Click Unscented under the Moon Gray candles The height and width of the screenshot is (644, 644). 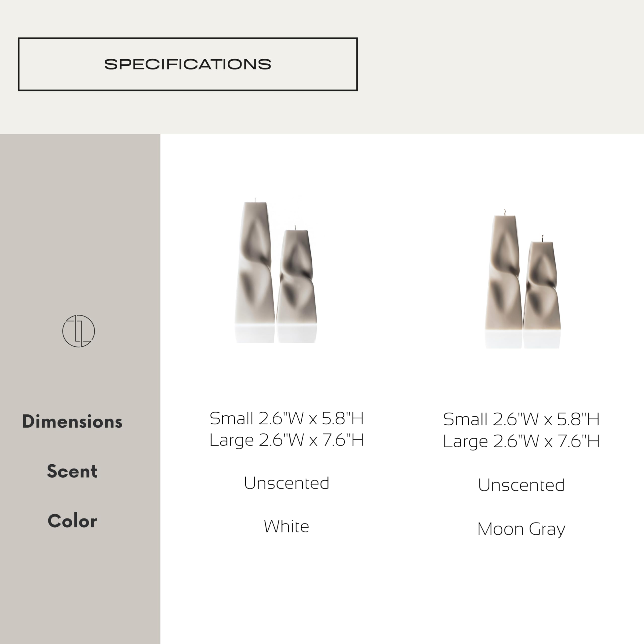[521, 485]
